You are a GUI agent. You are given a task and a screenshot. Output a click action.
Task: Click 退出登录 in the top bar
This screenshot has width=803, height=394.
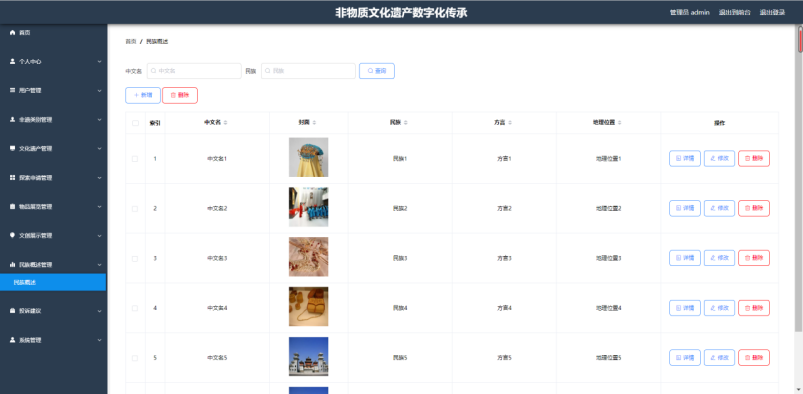coord(772,12)
